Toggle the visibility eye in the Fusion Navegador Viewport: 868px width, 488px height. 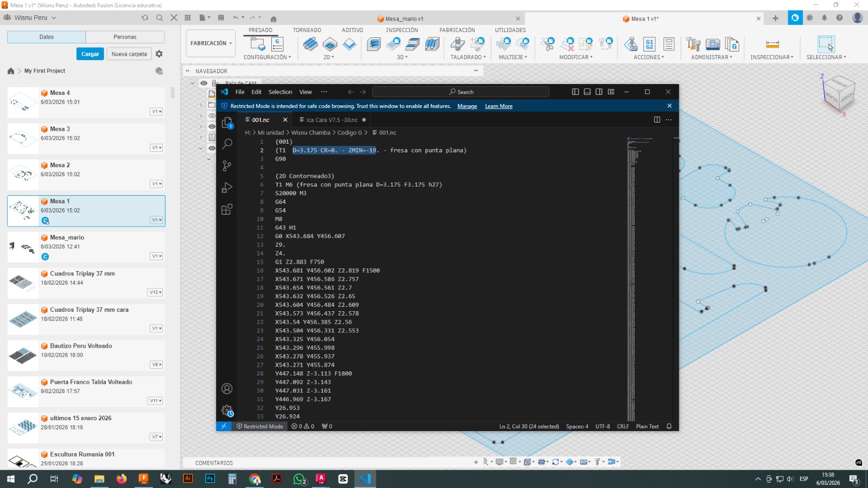(x=203, y=83)
